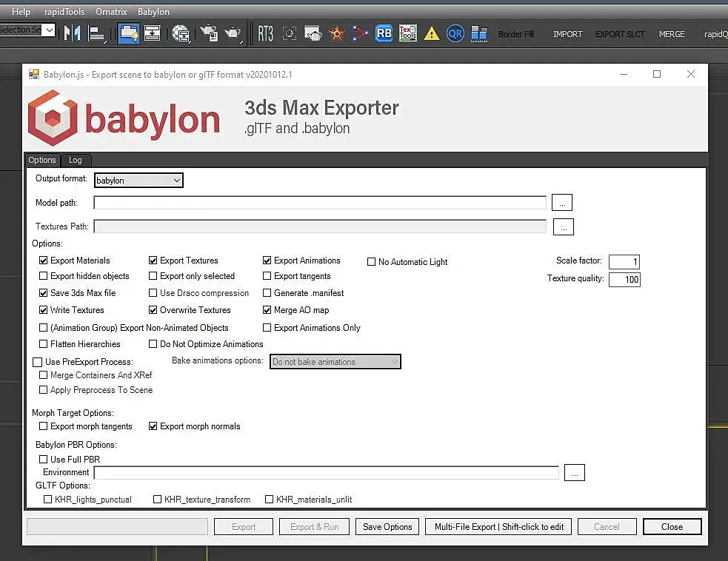
Task: Enable Do Not Optimize Animations
Action: [x=153, y=344]
